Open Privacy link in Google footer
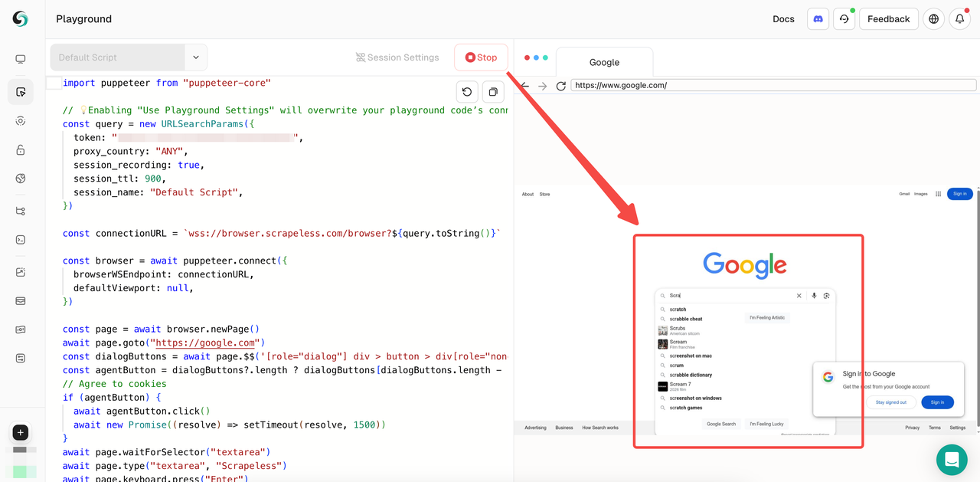Viewport: 980px width, 482px height. [x=912, y=428]
